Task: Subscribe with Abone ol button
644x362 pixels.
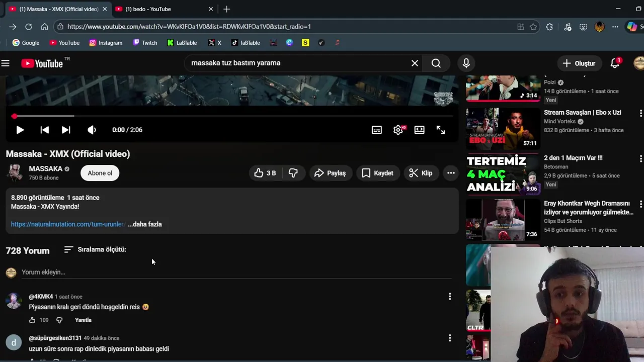Action: pos(100,173)
